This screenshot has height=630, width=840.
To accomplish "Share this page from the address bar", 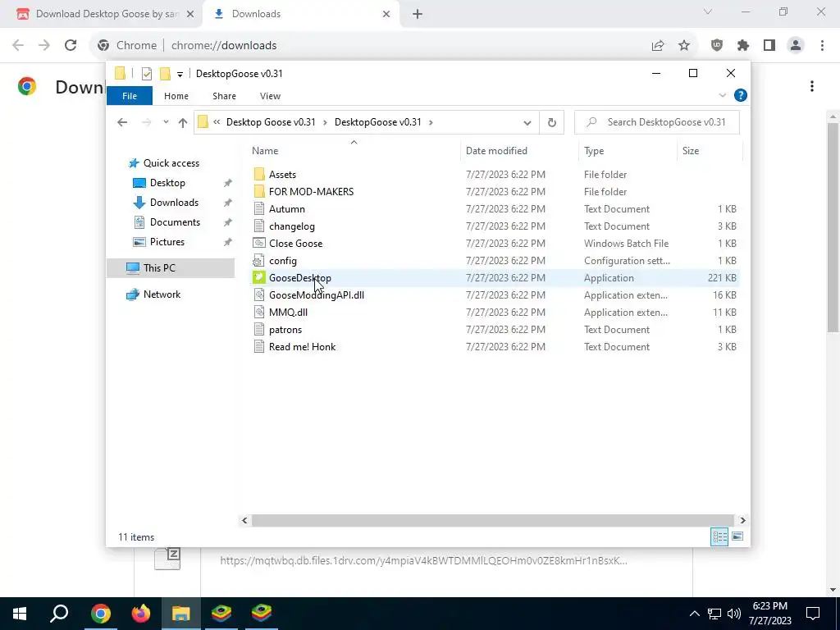I will coord(658,45).
